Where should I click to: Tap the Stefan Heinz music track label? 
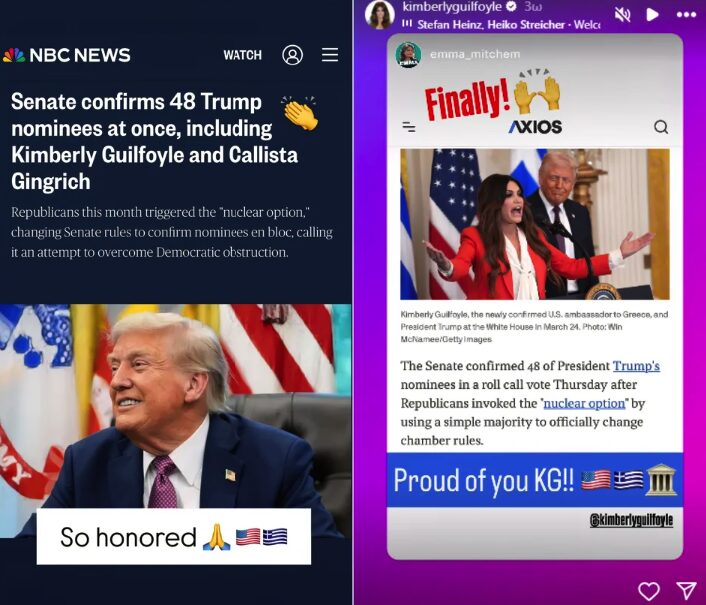[509, 25]
